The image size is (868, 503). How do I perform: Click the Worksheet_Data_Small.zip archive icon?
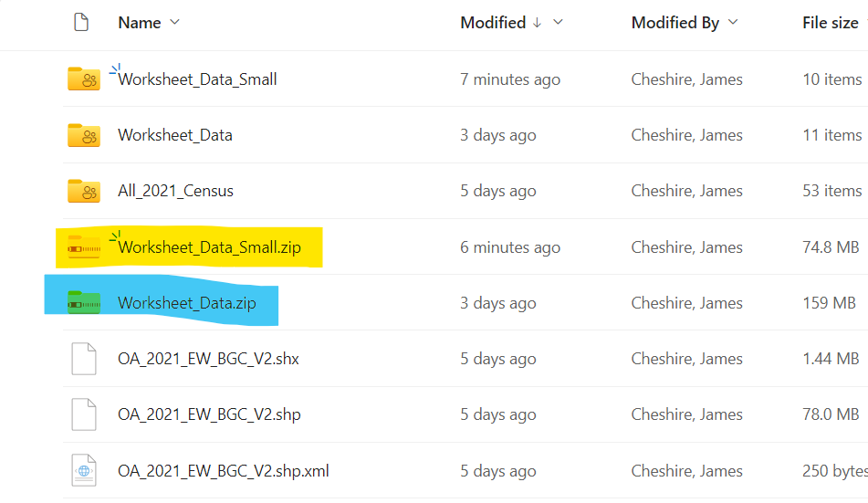(x=84, y=247)
